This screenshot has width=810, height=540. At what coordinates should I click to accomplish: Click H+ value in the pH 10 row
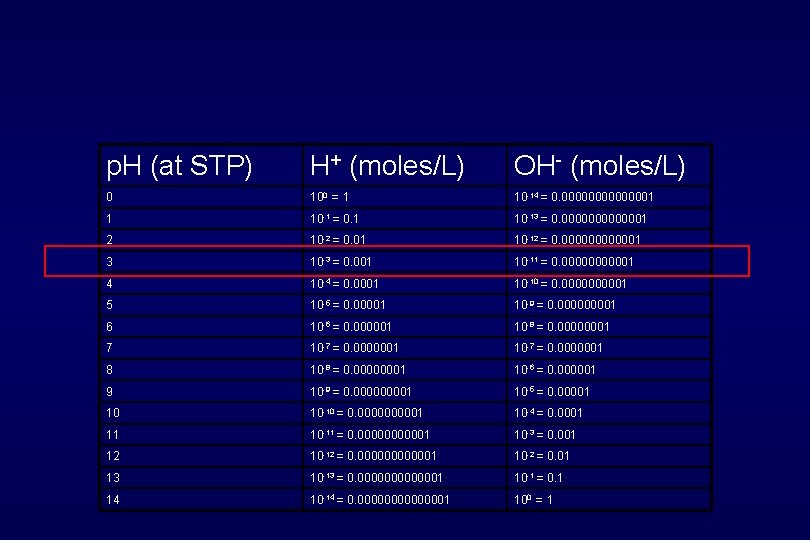[366, 413]
